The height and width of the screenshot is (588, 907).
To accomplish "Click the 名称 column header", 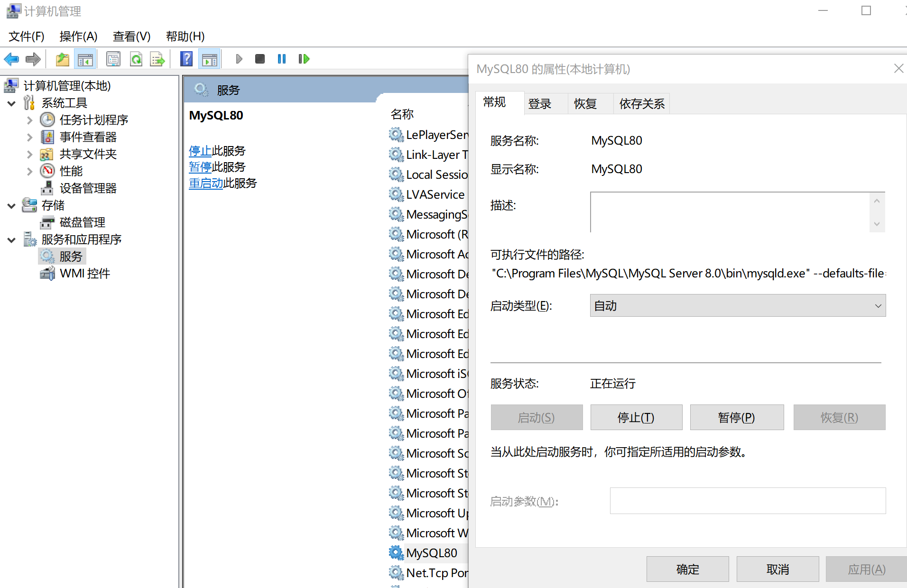I will click(402, 114).
